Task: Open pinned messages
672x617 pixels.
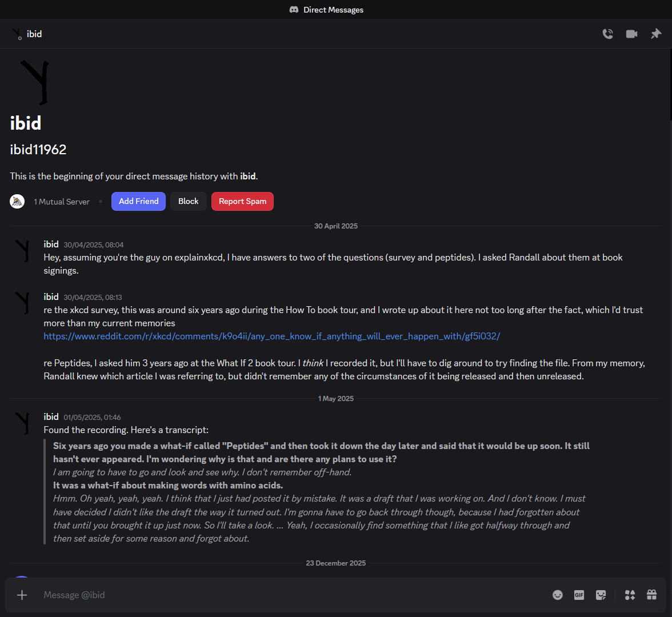Action: tap(655, 34)
